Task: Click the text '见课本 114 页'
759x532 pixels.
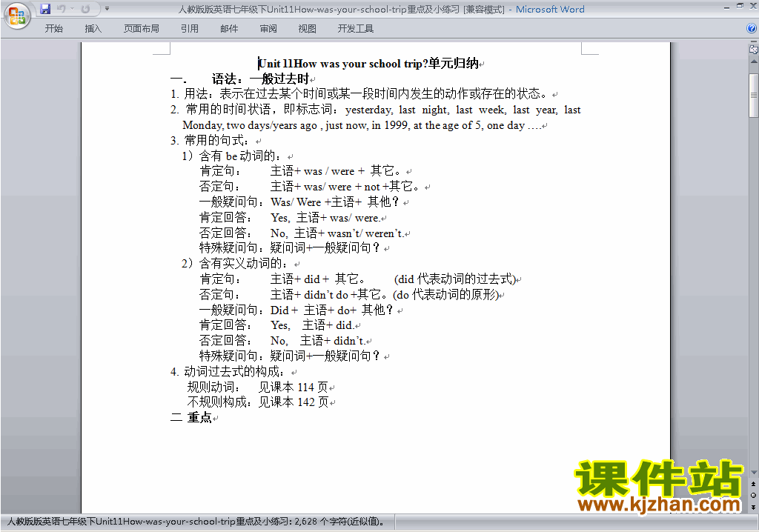Action: pos(294,388)
